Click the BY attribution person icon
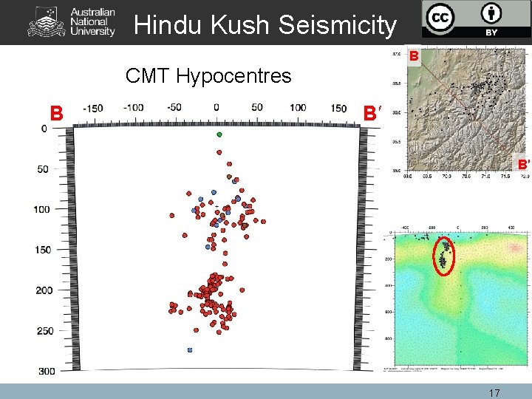Image resolution: width=532 pixels, height=399 pixels. pyautogui.click(x=491, y=13)
